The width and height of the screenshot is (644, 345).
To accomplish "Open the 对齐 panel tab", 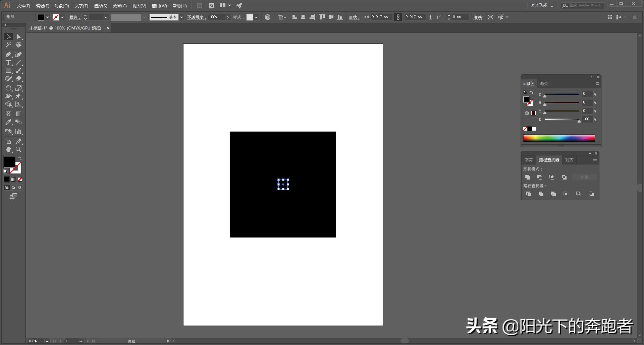I will 569,160.
